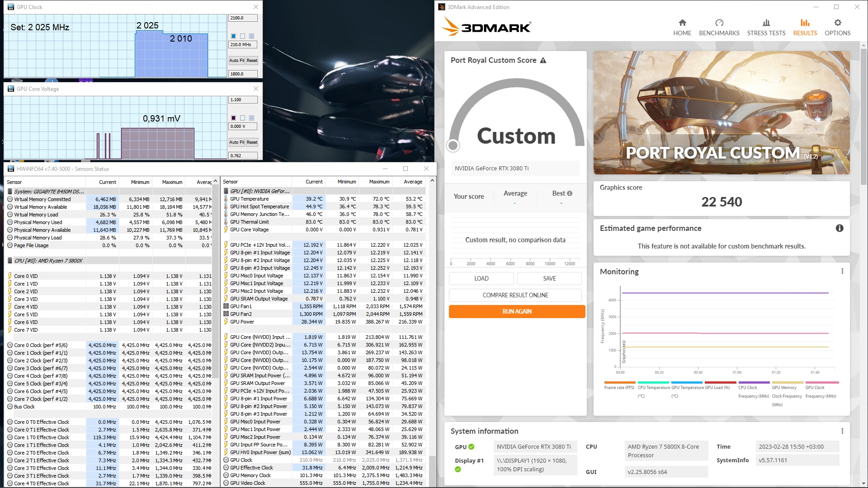Open the STRESS TESTS section icon
Viewport: 868px width, 488px height.
[x=766, y=23]
